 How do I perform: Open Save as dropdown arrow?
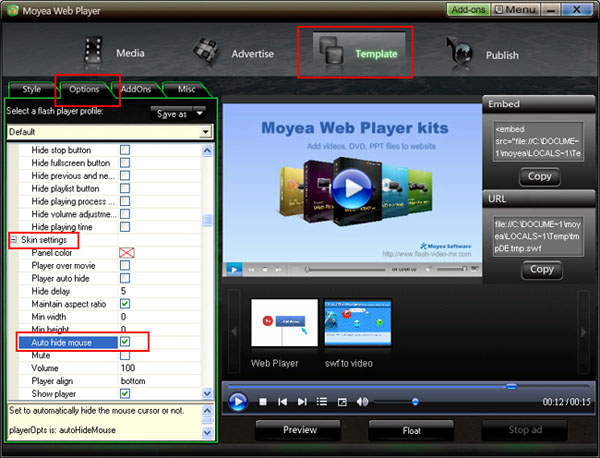pos(200,113)
